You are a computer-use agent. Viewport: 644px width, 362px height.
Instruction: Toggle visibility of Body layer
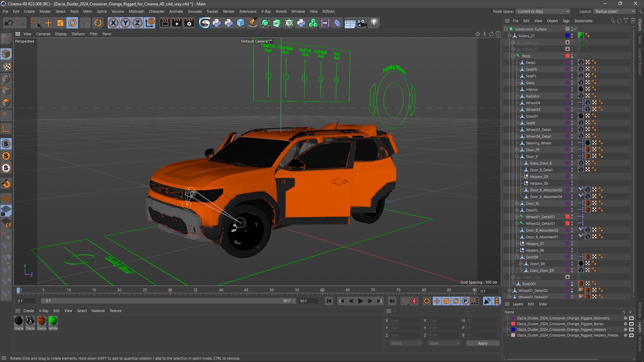pos(572,54)
